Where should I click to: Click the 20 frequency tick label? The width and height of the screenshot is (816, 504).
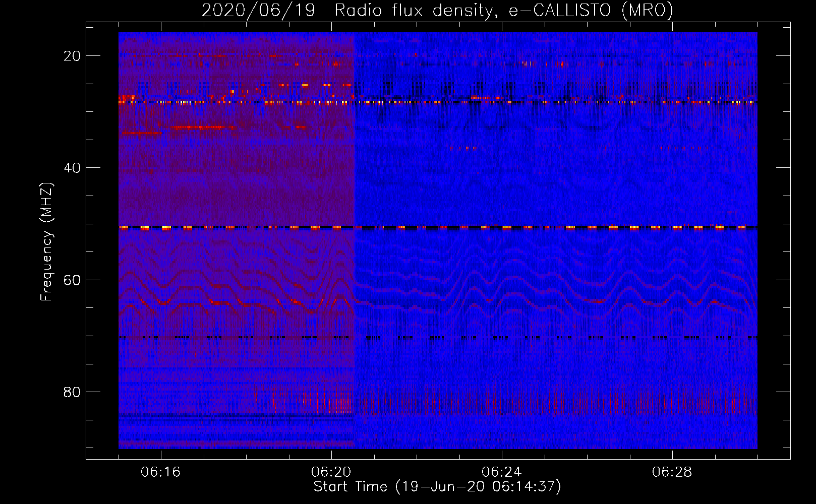(x=72, y=56)
